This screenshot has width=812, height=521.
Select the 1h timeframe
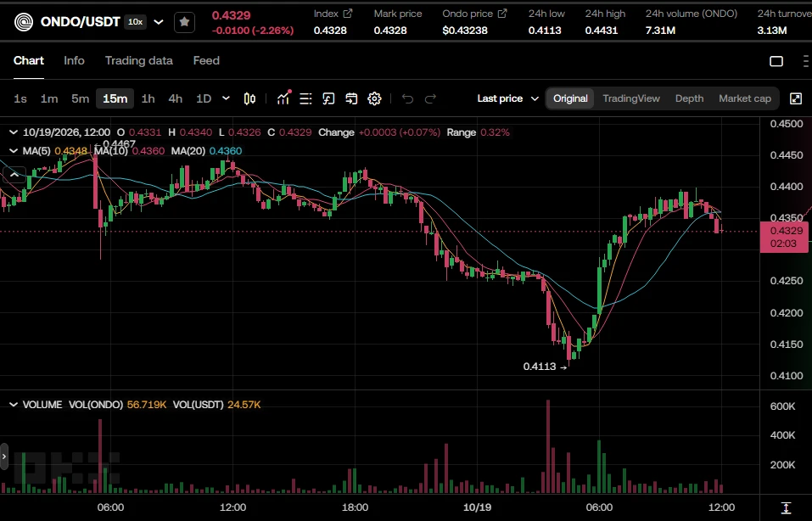tap(148, 98)
